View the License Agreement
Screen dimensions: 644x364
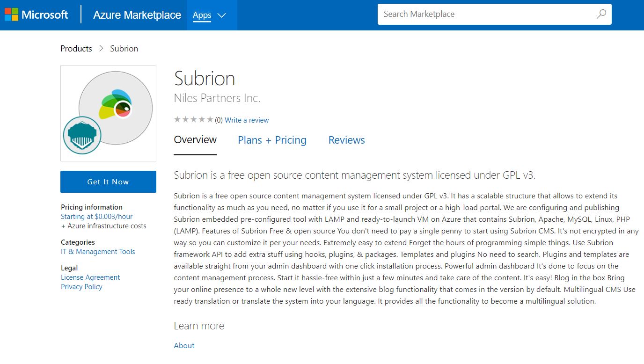tap(90, 277)
